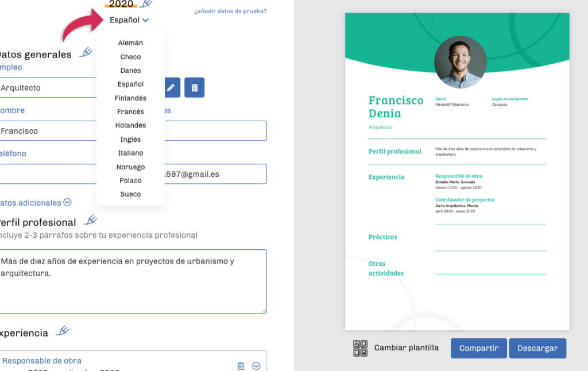Screen dimensions: 588x371
Task: Pick Holandés language option
Action: [130, 125]
